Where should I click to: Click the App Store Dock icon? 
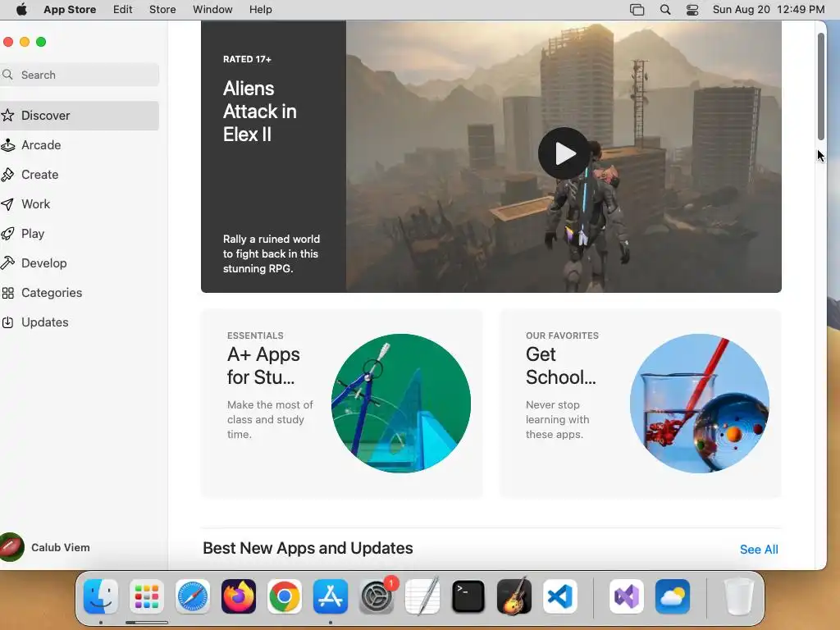pos(331,596)
